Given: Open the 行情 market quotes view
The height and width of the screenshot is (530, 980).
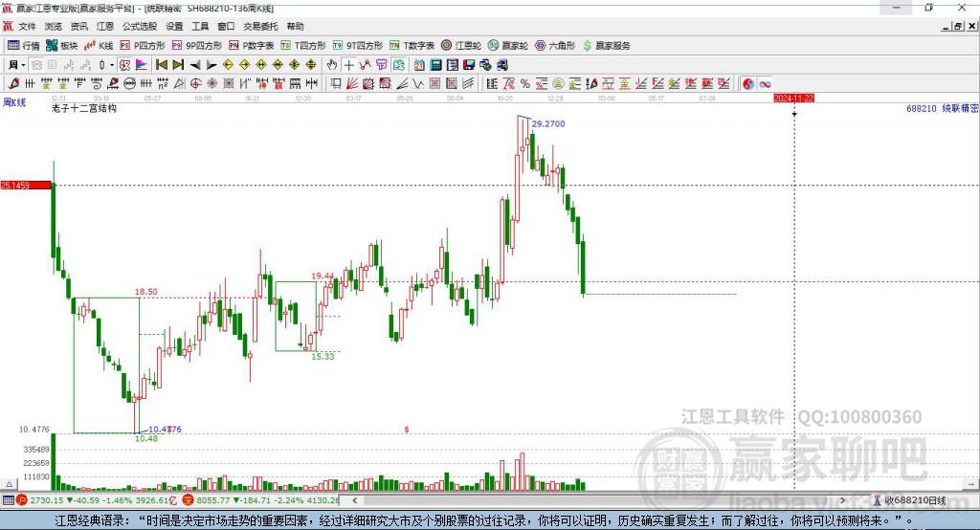Looking at the screenshot, I should click(23, 46).
